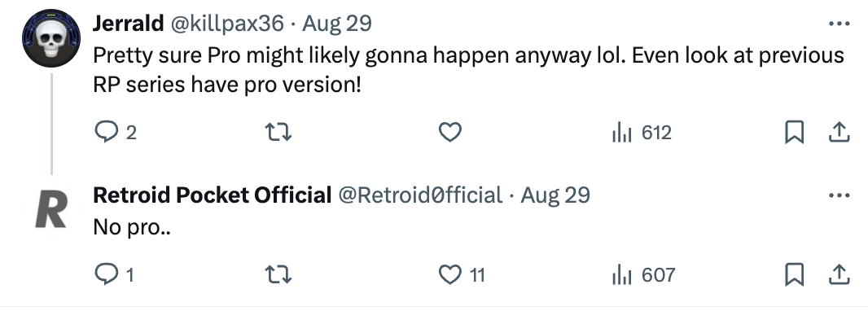This screenshot has height=311, width=868.
Task: Open more options on Retroid Pocket reply
Action: pos(840,195)
